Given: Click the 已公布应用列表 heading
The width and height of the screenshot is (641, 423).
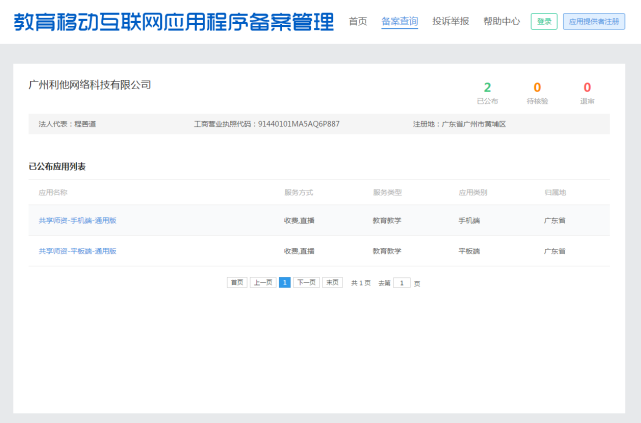Looking at the screenshot, I should tap(57, 166).
